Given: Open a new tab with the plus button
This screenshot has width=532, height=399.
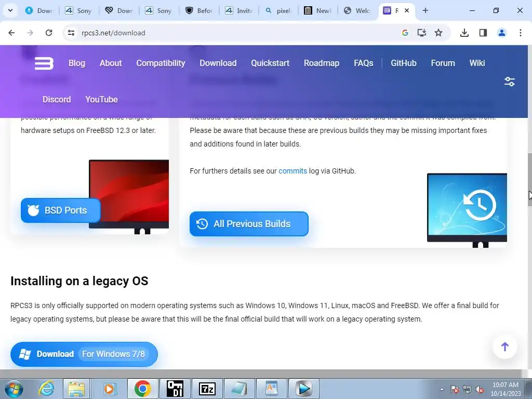Looking at the screenshot, I should (425, 10).
